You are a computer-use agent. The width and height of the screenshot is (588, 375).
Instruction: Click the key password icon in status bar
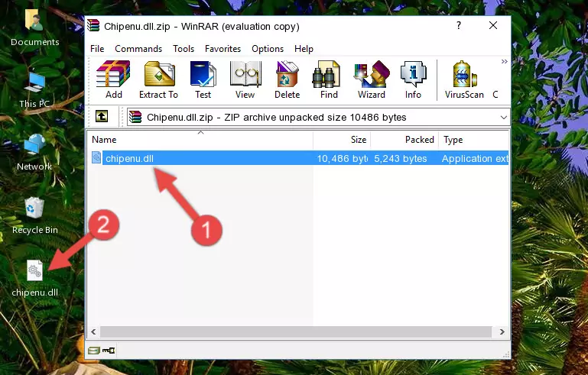tap(109, 351)
